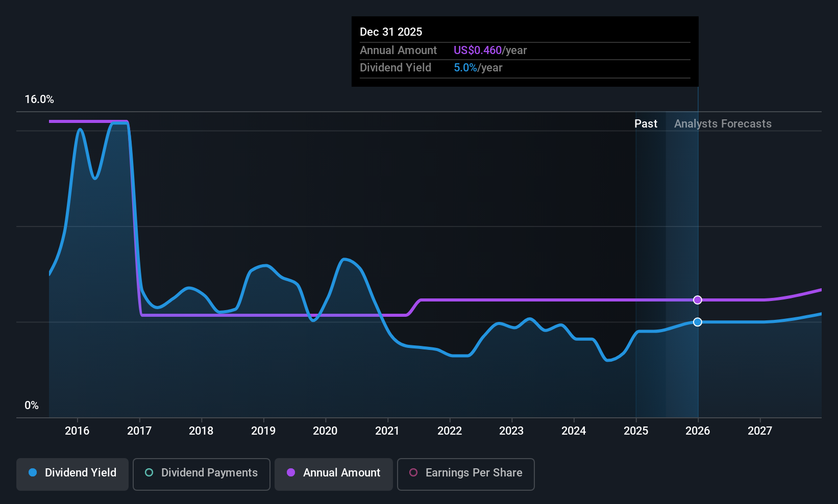This screenshot has width=838, height=504.
Task: Click the 2022 x-axis label
Action: coord(450,431)
